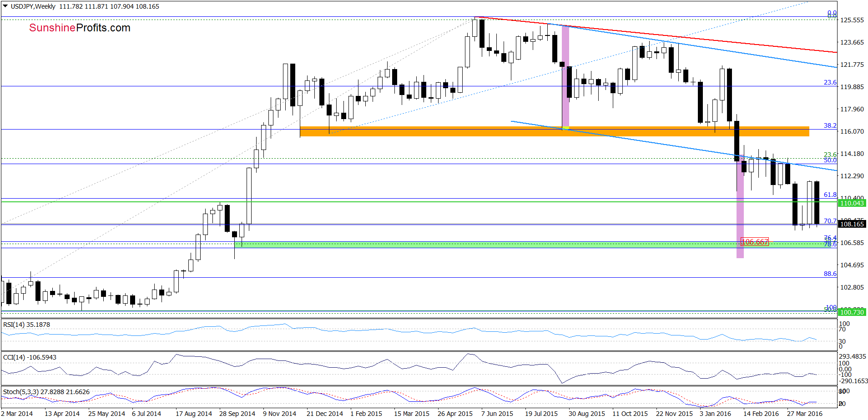Click the 88.6 Fibonacci level label
The height and width of the screenshot is (420, 868).
[x=830, y=274]
